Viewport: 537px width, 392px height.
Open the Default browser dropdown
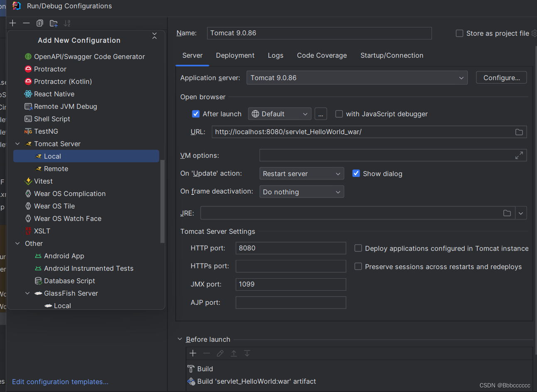280,114
